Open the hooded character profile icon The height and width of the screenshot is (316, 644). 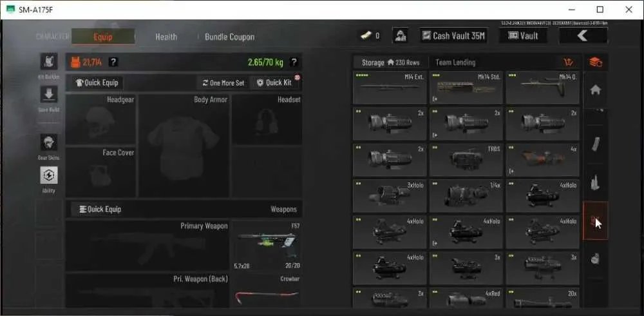click(401, 35)
